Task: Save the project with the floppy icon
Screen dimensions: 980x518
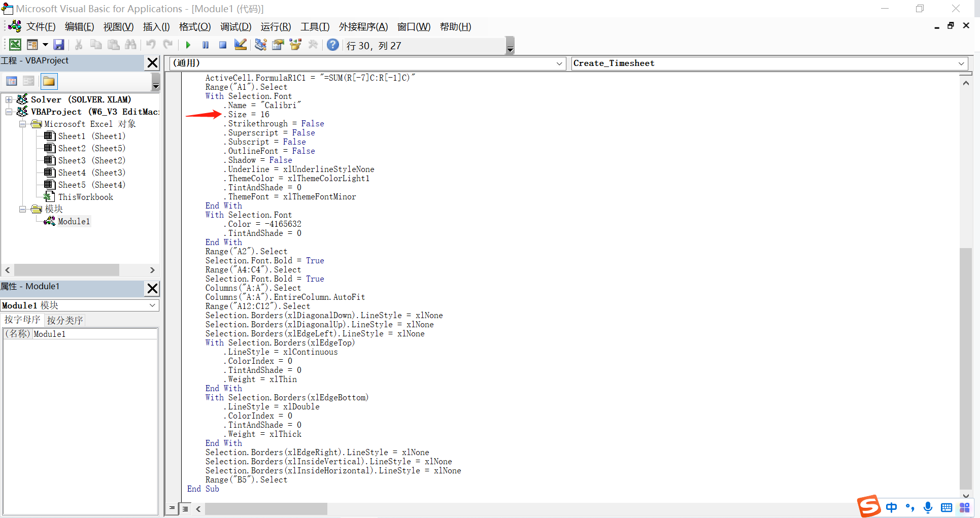Action: click(x=59, y=45)
